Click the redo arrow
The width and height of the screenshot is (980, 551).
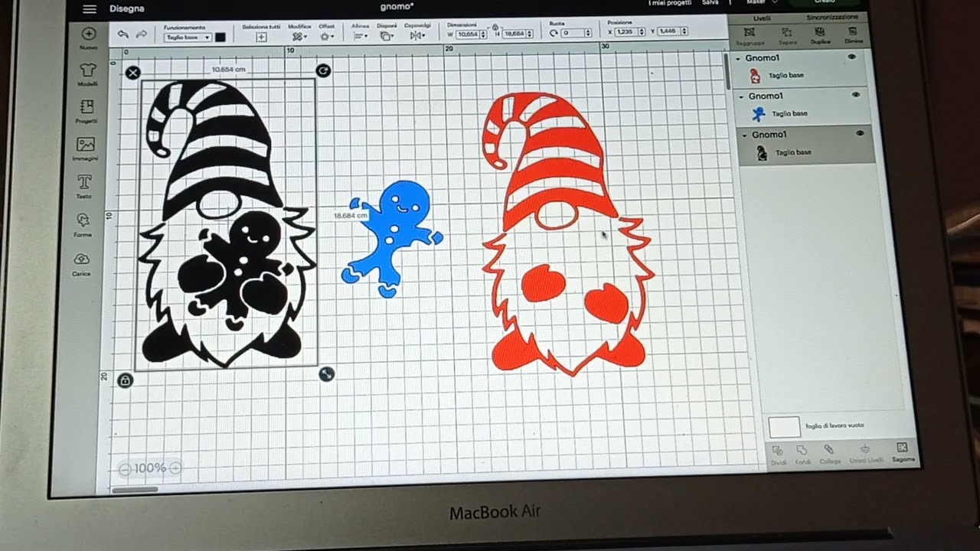[x=142, y=34]
